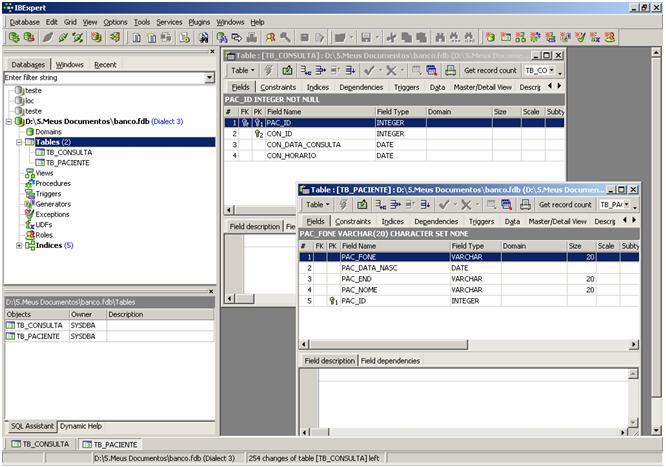Switch to the Dynamic Help tab
The width and height of the screenshot is (666, 467).
click(80, 425)
